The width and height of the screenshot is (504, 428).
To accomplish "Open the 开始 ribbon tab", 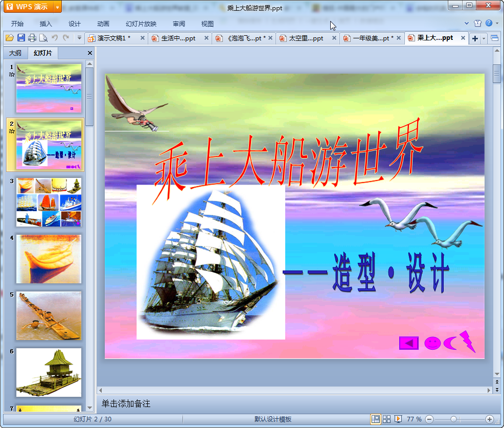I will click(17, 24).
